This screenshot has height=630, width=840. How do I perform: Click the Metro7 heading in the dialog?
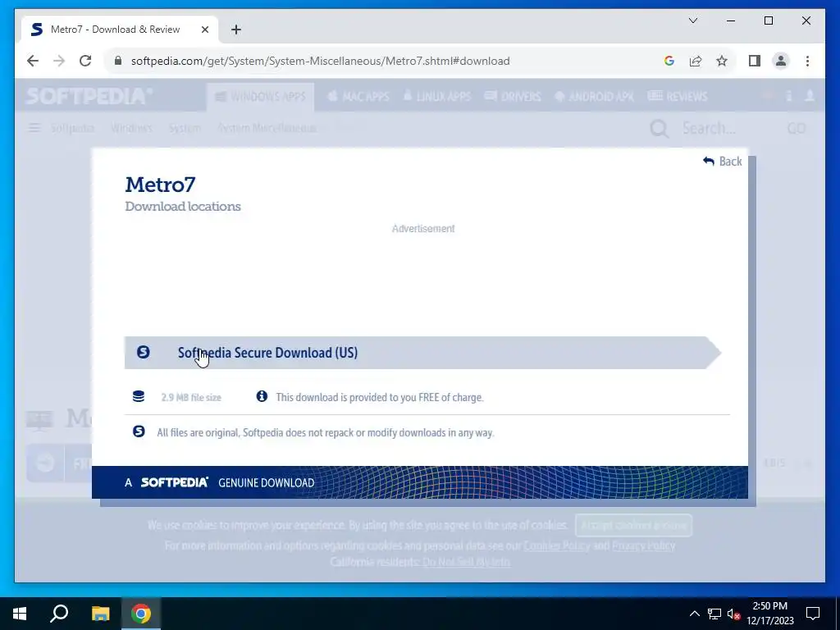pyautogui.click(x=160, y=185)
